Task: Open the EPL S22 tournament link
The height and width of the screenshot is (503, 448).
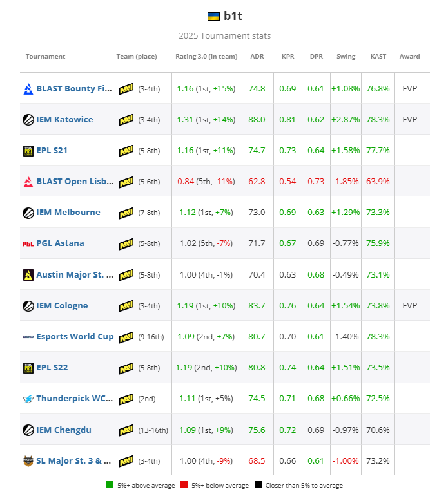Action: click(x=52, y=368)
